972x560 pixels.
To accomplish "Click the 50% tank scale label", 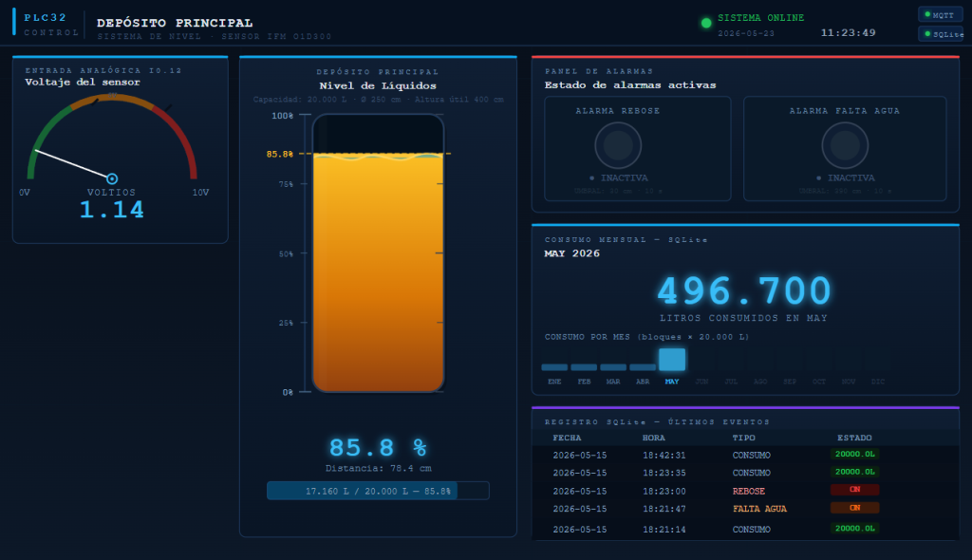I will point(286,253).
